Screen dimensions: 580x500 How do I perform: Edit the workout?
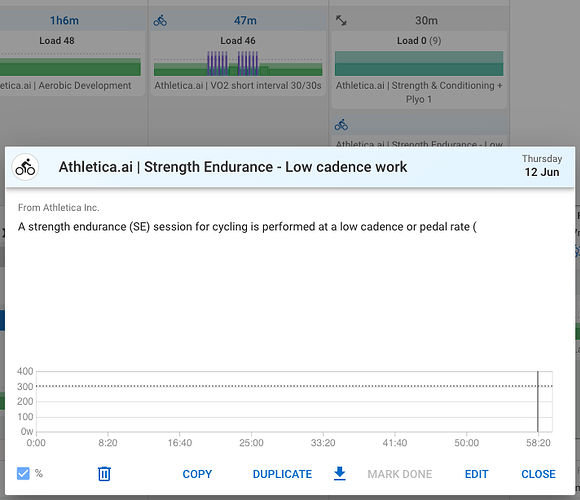tap(476, 474)
